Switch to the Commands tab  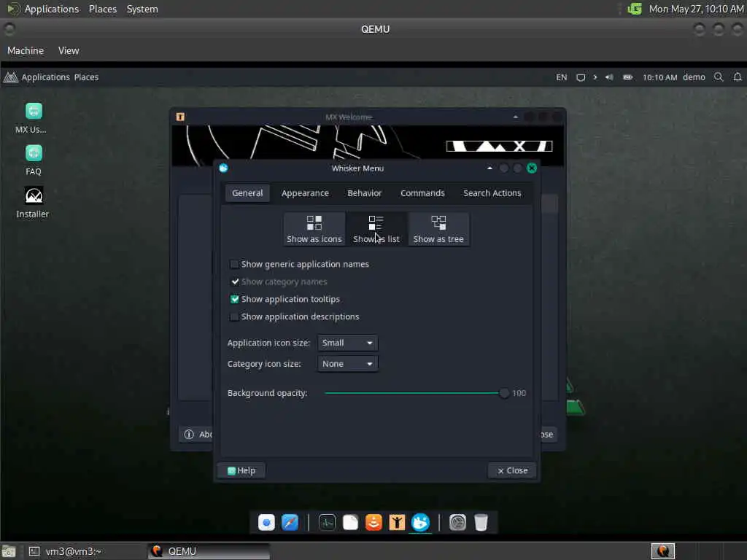[422, 192]
